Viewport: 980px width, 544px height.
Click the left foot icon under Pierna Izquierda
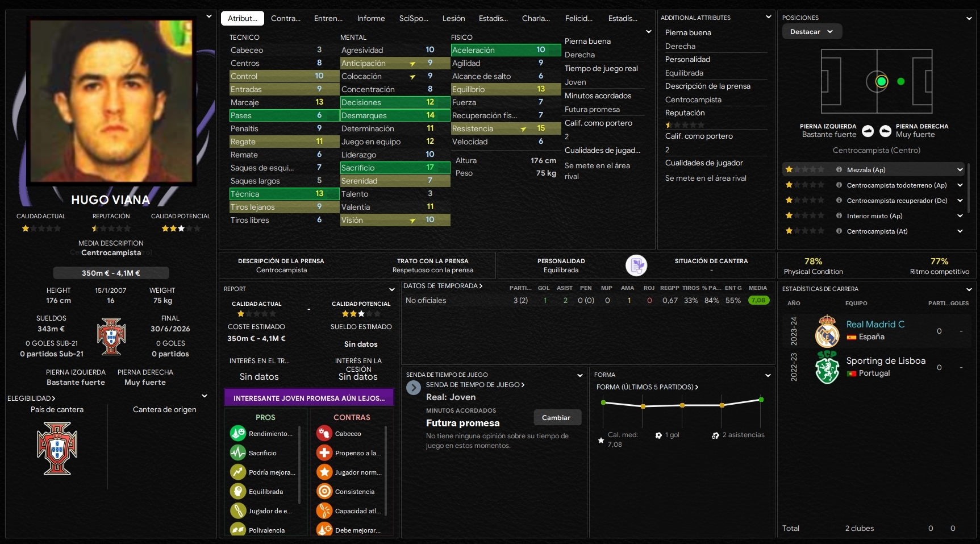pyautogui.click(x=868, y=131)
